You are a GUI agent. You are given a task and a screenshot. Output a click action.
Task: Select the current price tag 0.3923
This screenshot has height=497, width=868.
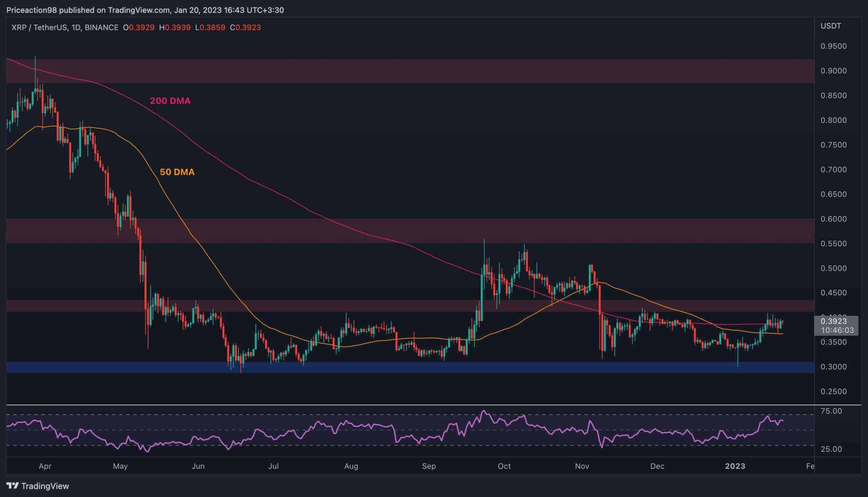pyautogui.click(x=833, y=321)
